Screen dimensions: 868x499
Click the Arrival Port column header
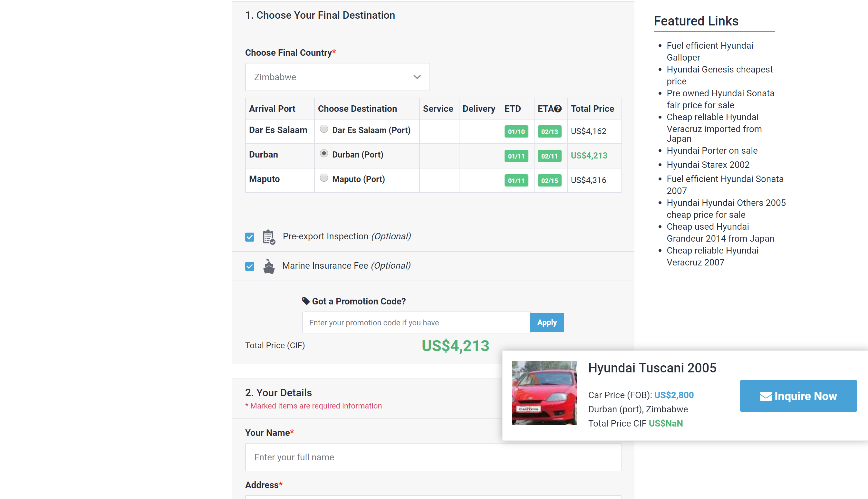point(272,109)
